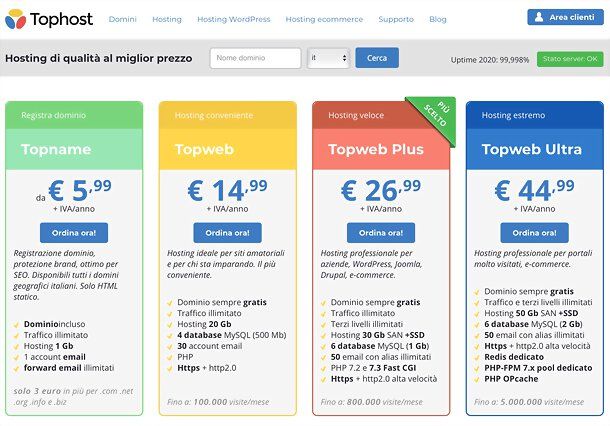This screenshot has height=426, width=610.
Task: Check the Stato server OK badge
Action: pyautogui.click(x=570, y=59)
